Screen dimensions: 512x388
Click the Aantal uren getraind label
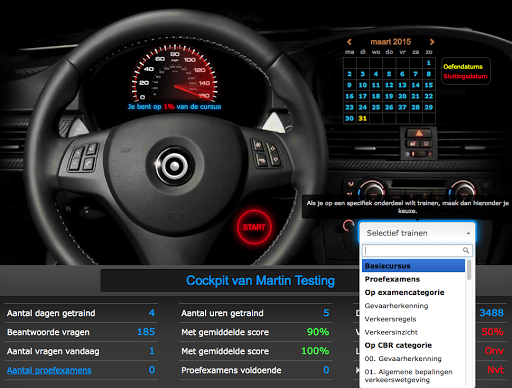pyautogui.click(x=222, y=313)
